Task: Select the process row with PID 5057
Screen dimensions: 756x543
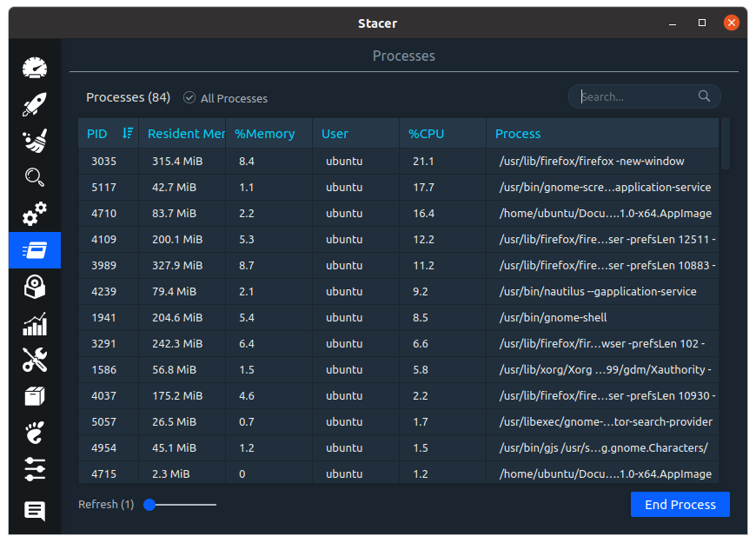Action: (x=398, y=421)
